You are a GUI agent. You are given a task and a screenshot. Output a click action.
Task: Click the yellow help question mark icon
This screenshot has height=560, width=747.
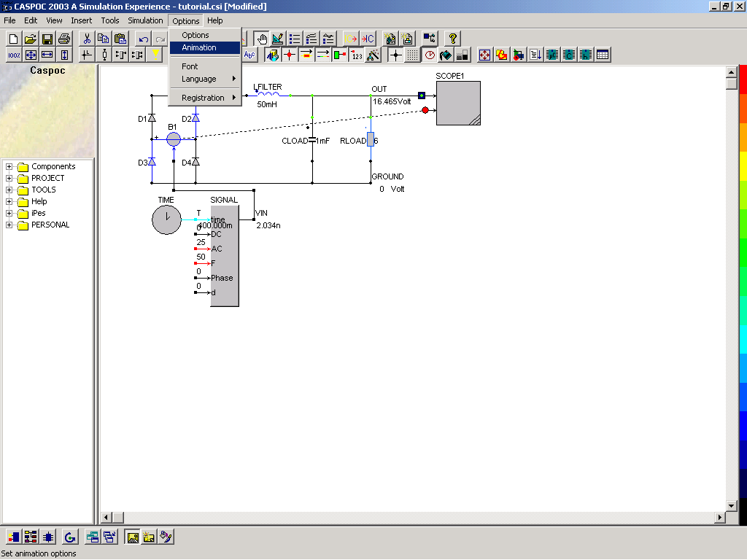click(452, 39)
